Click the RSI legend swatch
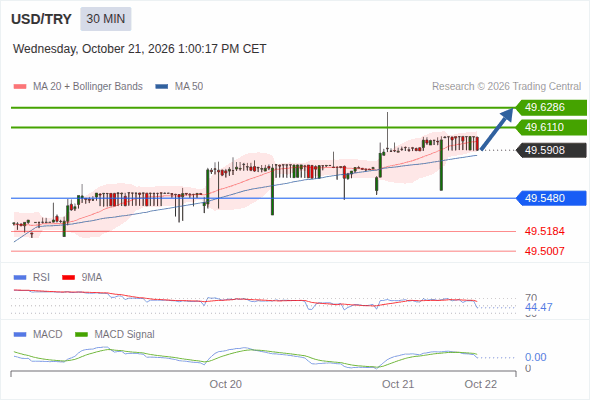The height and width of the screenshot is (400, 590). pyautogui.click(x=20, y=278)
